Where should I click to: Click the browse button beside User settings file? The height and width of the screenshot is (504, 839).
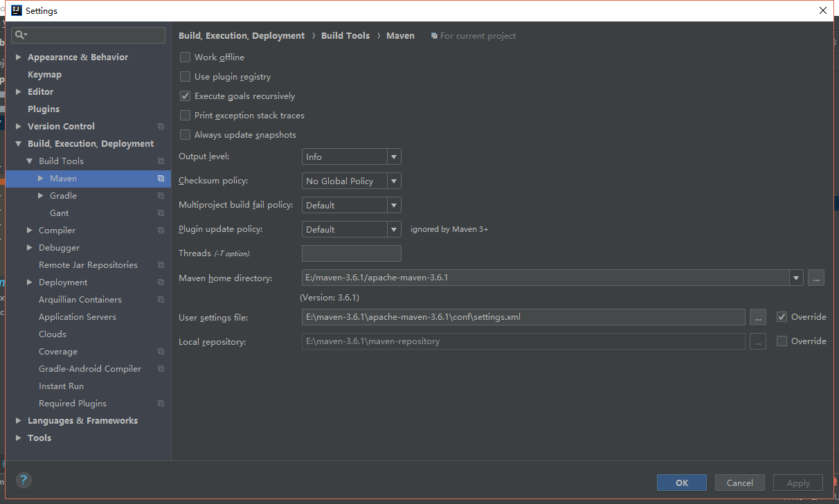click(758, 317)
